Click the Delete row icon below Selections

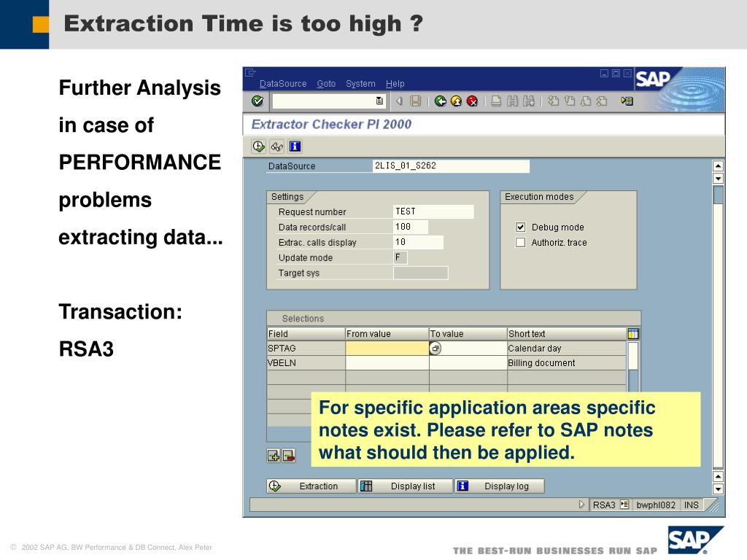[289, 456]
